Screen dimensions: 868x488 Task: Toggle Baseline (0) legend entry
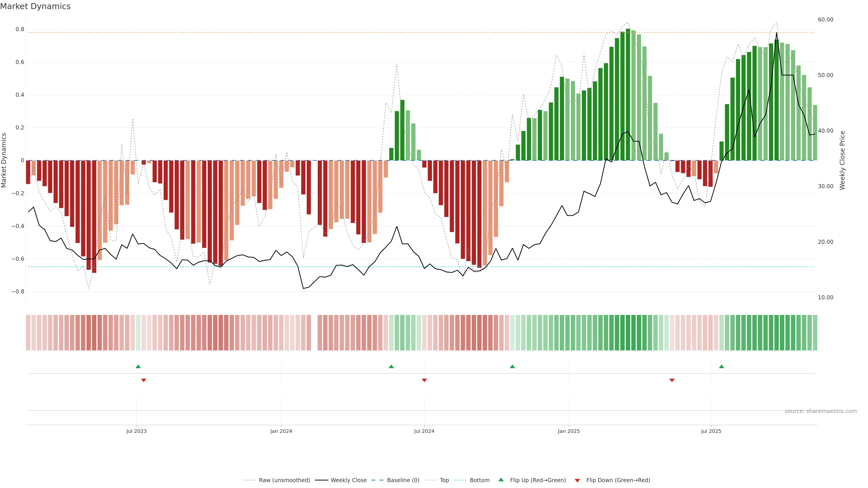[x=403, y=480]
